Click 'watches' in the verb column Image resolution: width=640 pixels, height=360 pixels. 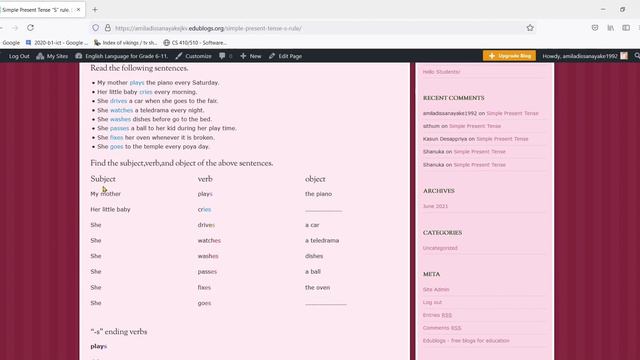point(209,240)
